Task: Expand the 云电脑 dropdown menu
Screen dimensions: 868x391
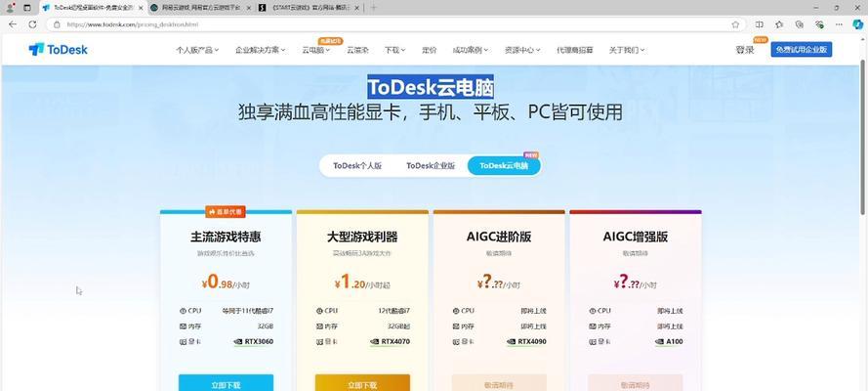Action: point(316,50)
